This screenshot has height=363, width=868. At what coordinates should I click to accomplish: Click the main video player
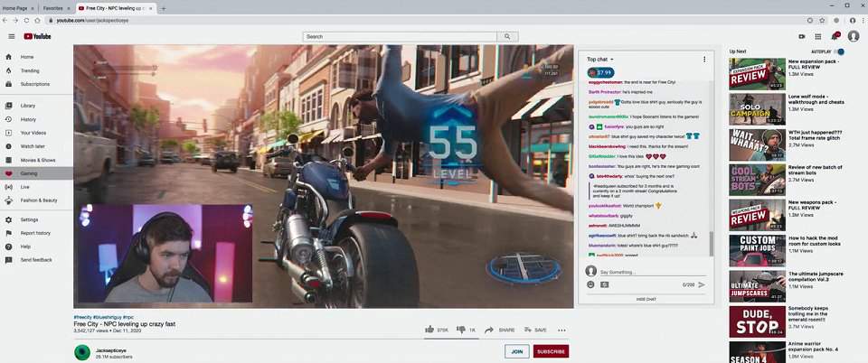[324, 176]
